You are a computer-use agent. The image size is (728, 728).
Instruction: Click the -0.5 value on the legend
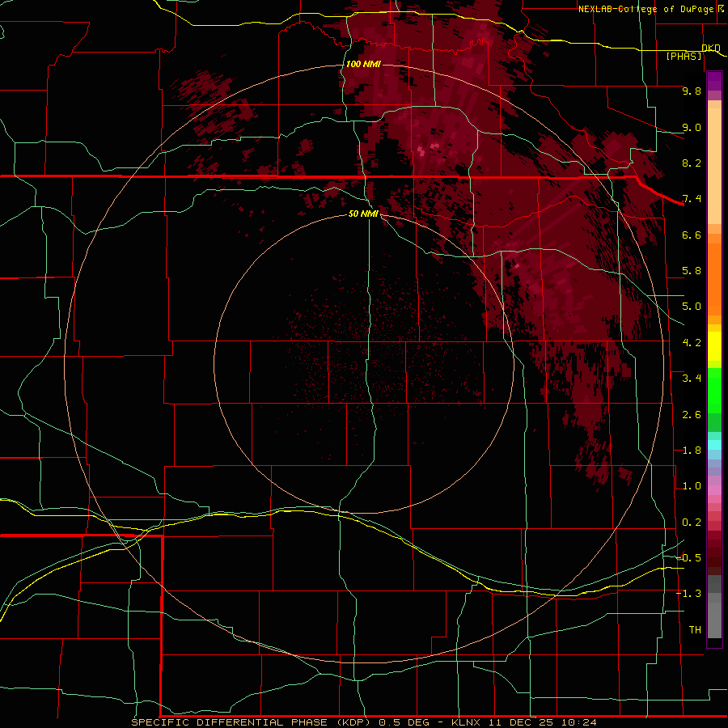(688, 558)
